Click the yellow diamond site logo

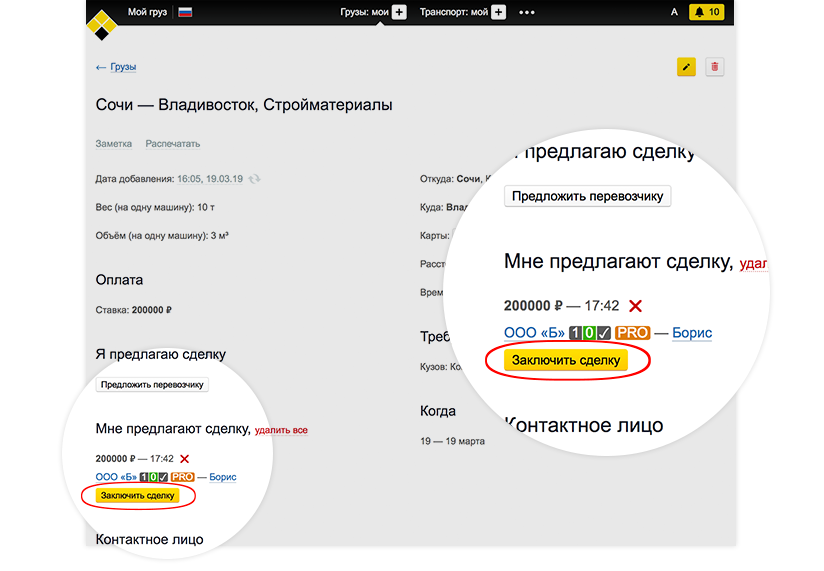coord(101,22)
